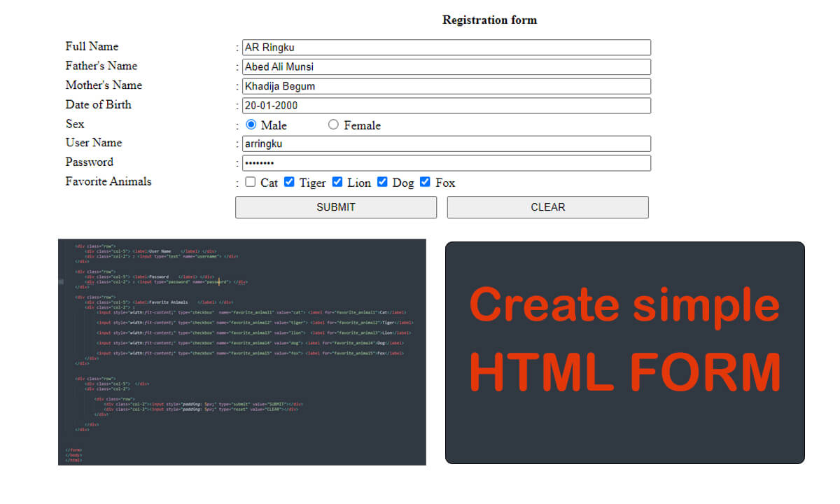Select the User Name input field
840x504 pixels.
pyautogui.click(x=445, y=143)
